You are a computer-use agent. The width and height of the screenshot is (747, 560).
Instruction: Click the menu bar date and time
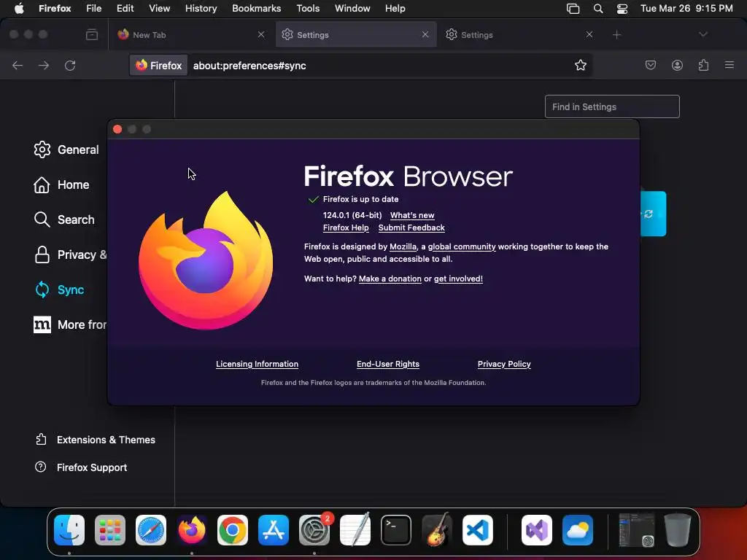click(x=686, y=9)
